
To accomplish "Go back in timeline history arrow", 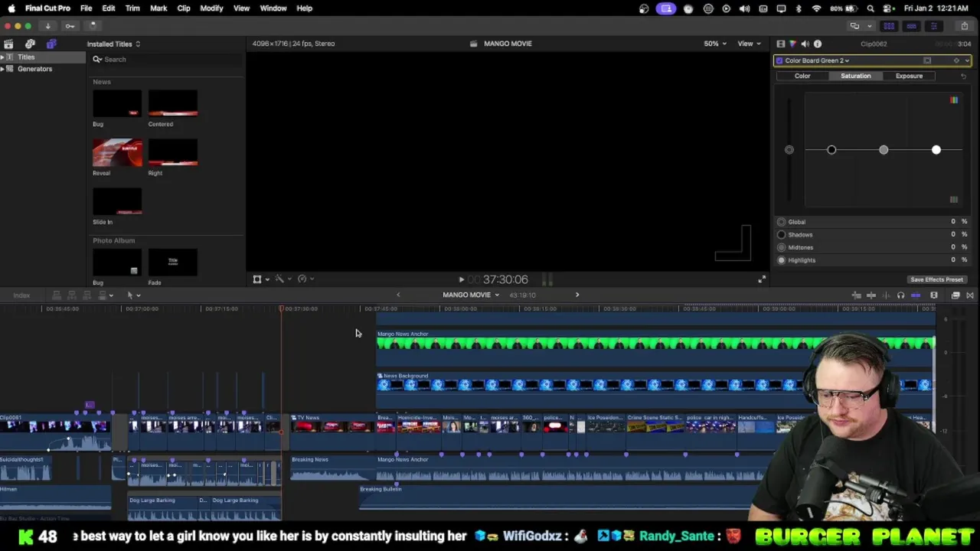I will click(x=398, y=295).
